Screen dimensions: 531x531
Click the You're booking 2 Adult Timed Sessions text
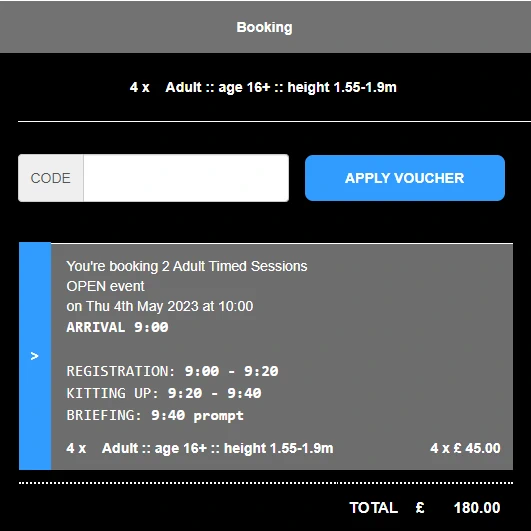coord(187,267)
